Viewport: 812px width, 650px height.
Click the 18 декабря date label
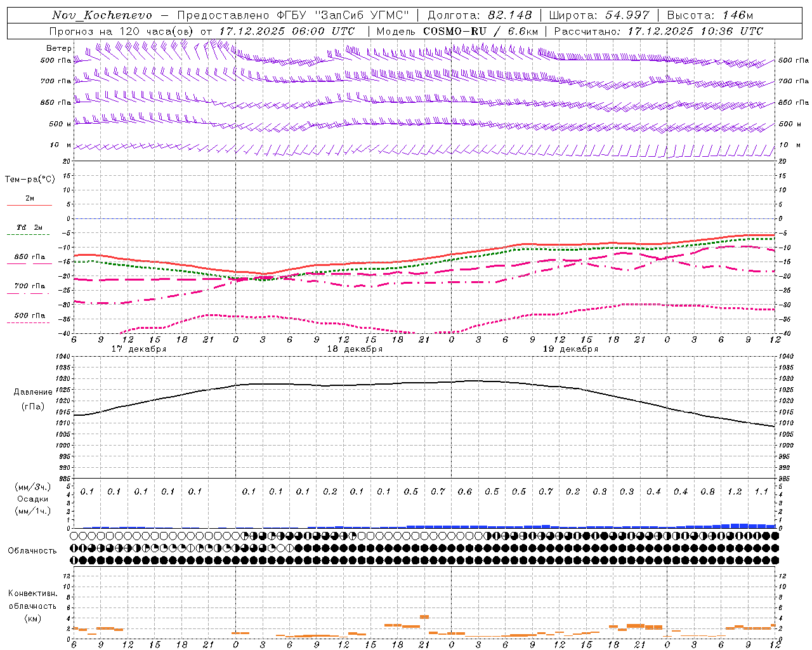355,349
